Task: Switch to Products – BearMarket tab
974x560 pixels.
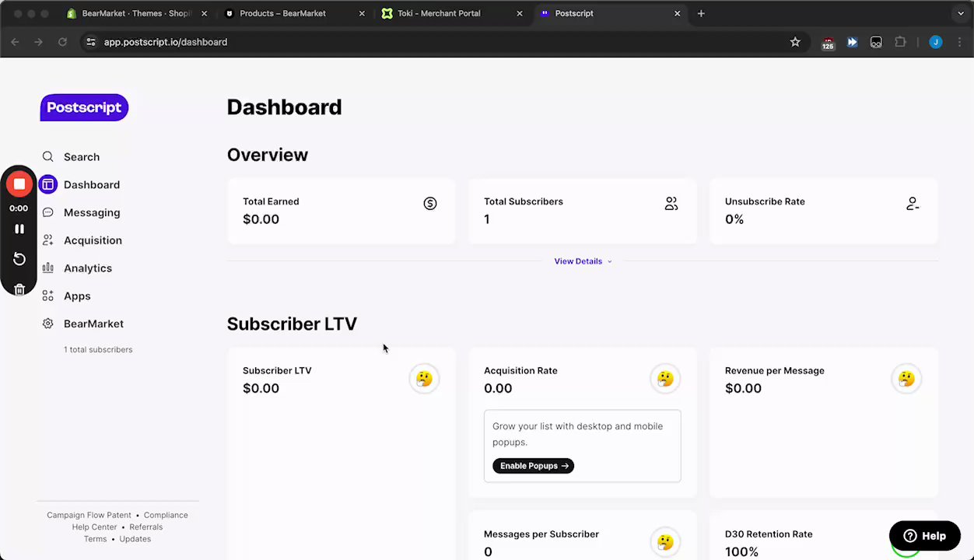Action: [282, 13]
